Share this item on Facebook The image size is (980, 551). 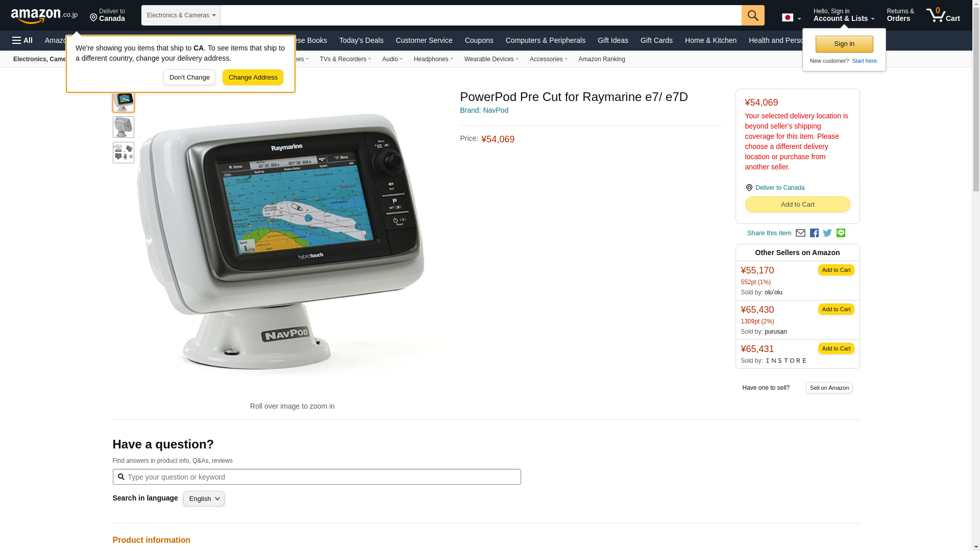(x=814, y=233)
